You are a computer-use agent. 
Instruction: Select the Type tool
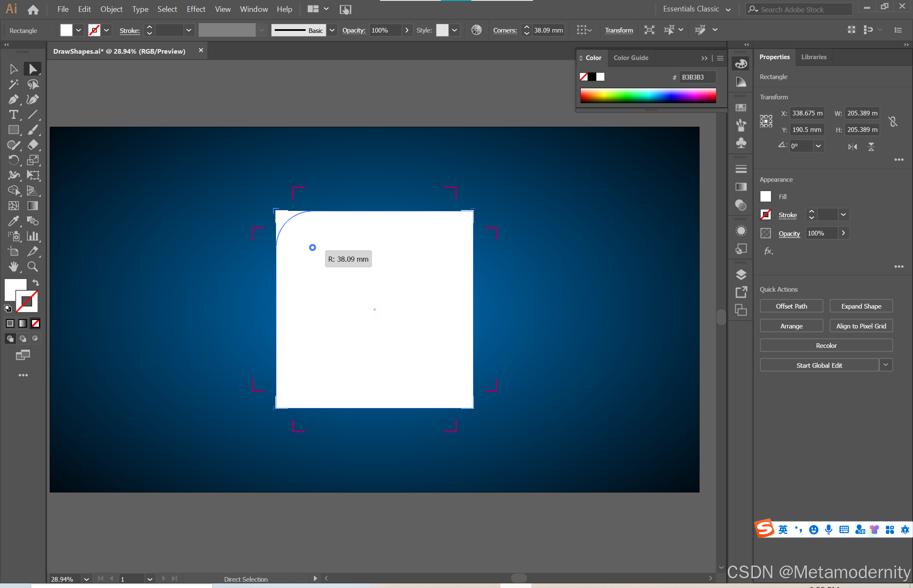13,115
